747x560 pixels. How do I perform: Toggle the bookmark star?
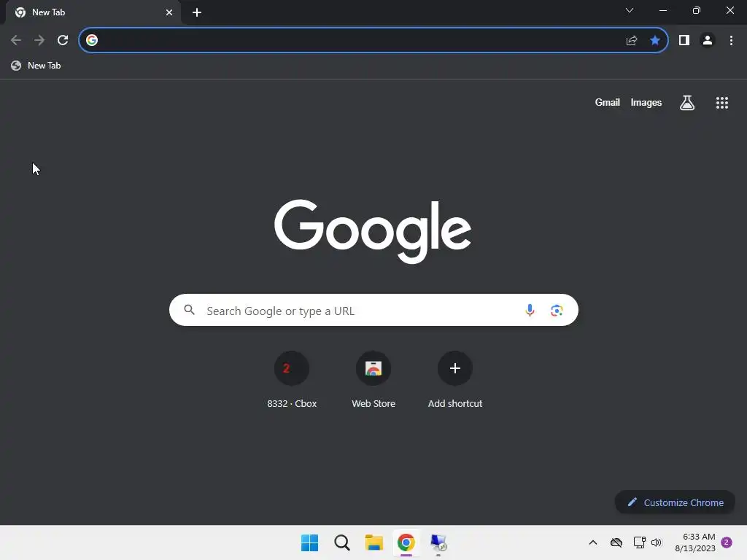coord(655,40)
